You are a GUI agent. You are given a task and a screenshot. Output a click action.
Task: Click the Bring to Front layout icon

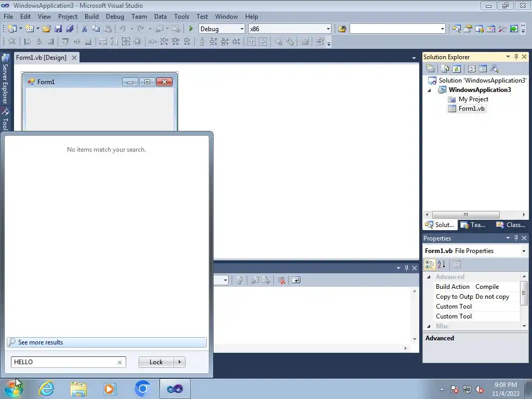coord(278,42)
